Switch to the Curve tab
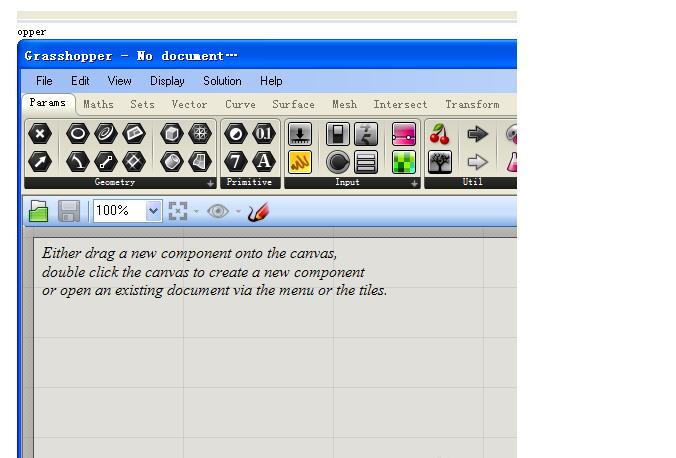676x458 pixels. 240,104
